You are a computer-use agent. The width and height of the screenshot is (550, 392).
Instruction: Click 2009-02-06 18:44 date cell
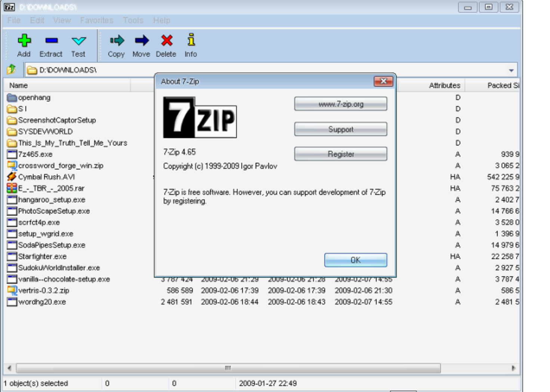[229, 302]
